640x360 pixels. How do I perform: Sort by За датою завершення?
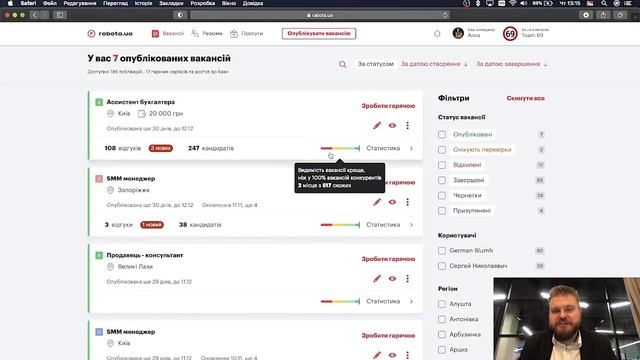(x=511, y=64)
